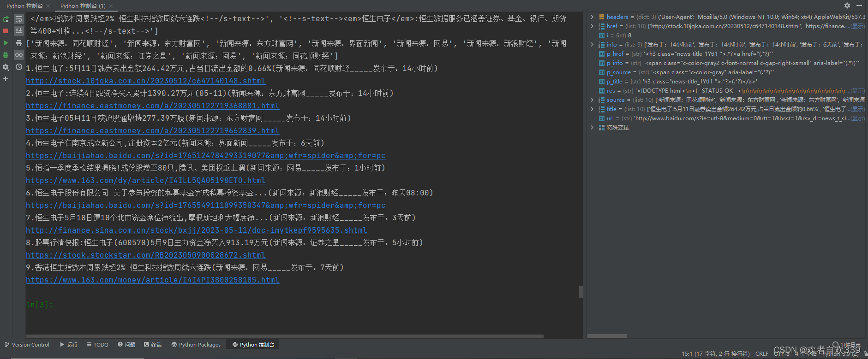
Task: Open the 163.com dy article link
Action: [145, 181]
